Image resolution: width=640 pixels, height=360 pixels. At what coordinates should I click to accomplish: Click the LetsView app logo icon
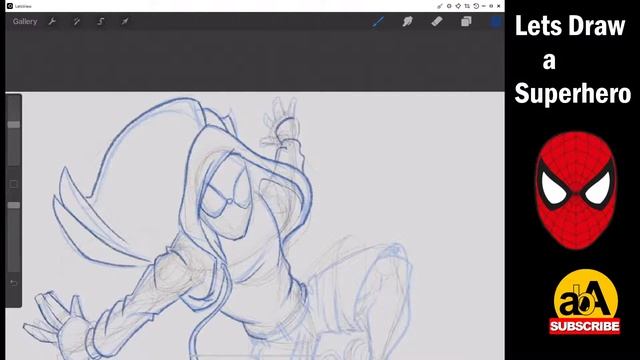10,6
